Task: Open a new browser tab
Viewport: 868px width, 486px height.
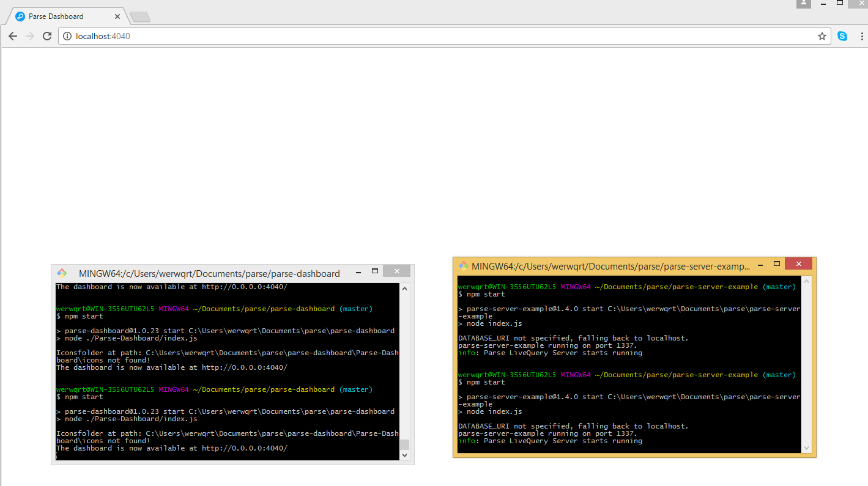Action: pos(140,17)
